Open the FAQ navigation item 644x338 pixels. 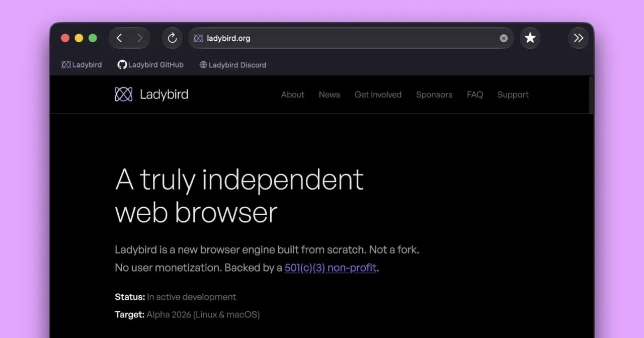click(475, 95)
